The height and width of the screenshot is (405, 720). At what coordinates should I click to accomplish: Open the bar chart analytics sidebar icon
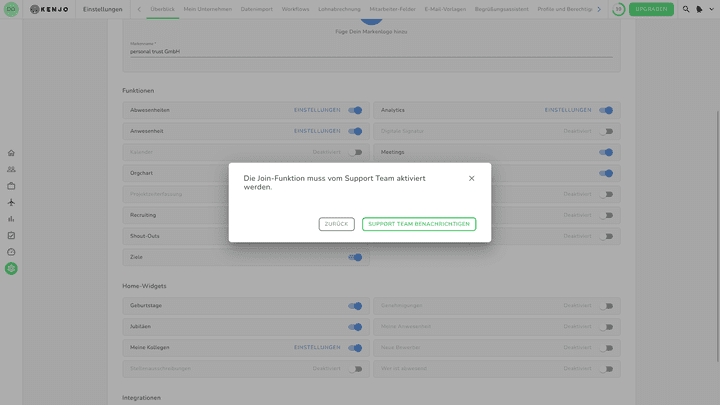point(11,219)
